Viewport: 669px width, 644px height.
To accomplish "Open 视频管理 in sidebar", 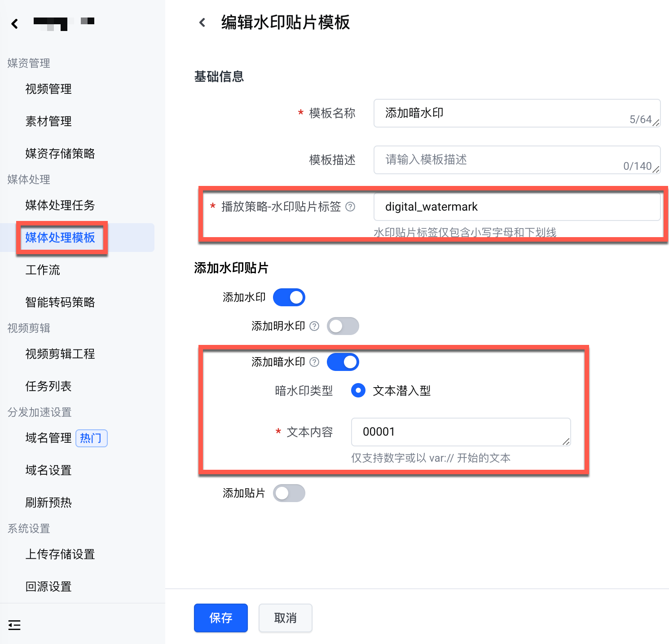I will pyautogui.click(x=48, y=89).
